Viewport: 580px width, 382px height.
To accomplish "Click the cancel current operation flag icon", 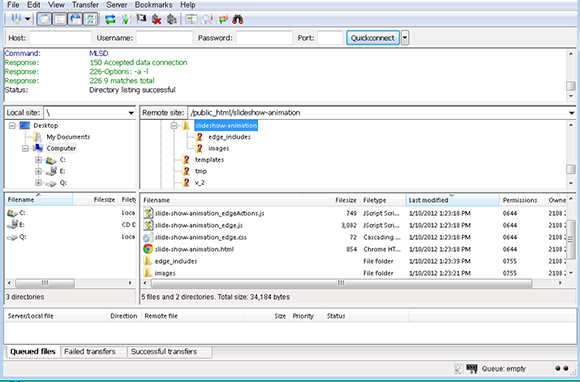I will click(141, 19).
